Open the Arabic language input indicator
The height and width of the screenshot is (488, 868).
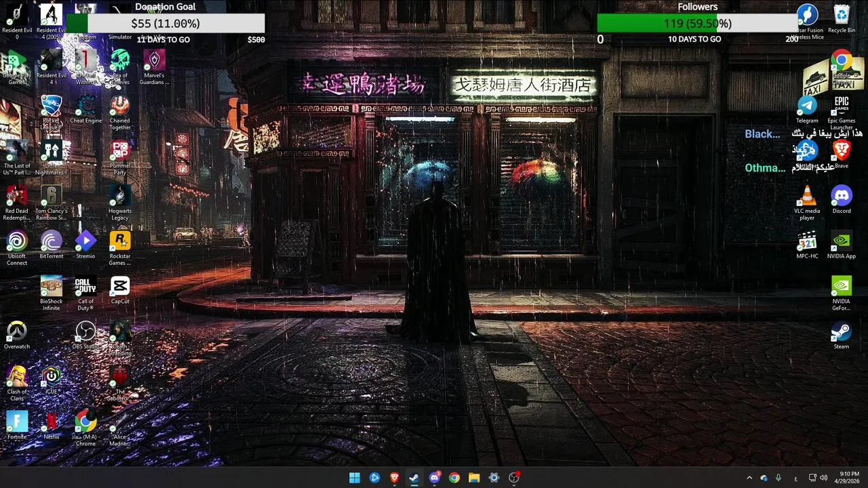[x=795, y=478]
